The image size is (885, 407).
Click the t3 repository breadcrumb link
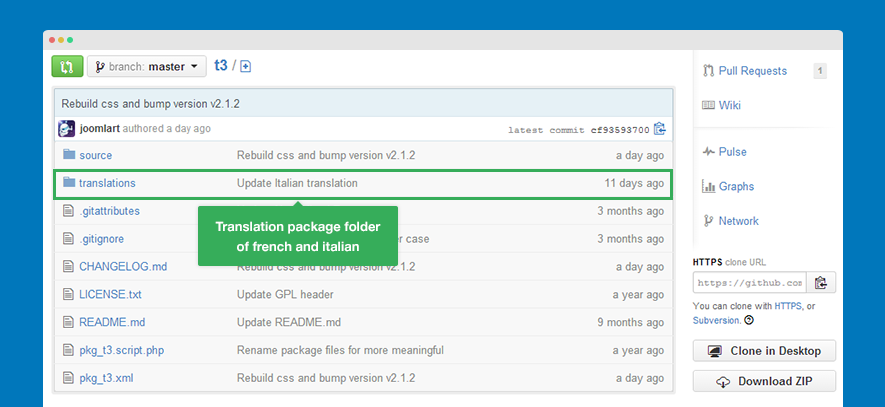(x=221, y=66)
